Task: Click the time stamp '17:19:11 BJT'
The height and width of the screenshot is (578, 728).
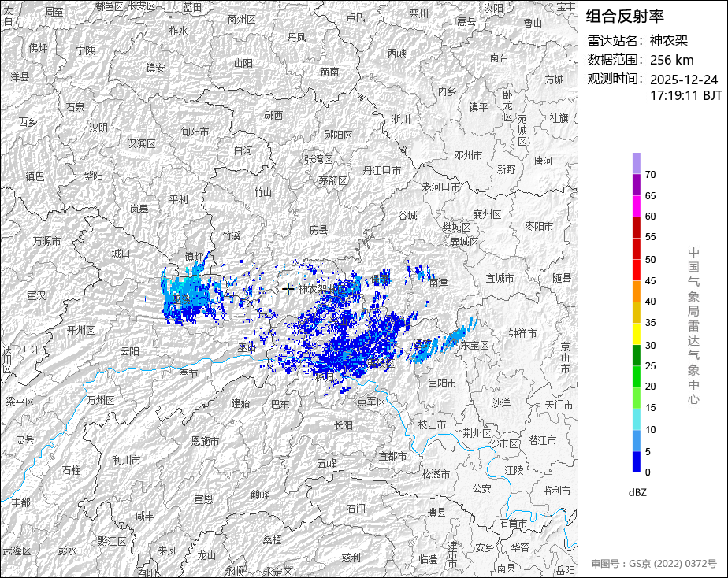Action: tap(685, 95)
